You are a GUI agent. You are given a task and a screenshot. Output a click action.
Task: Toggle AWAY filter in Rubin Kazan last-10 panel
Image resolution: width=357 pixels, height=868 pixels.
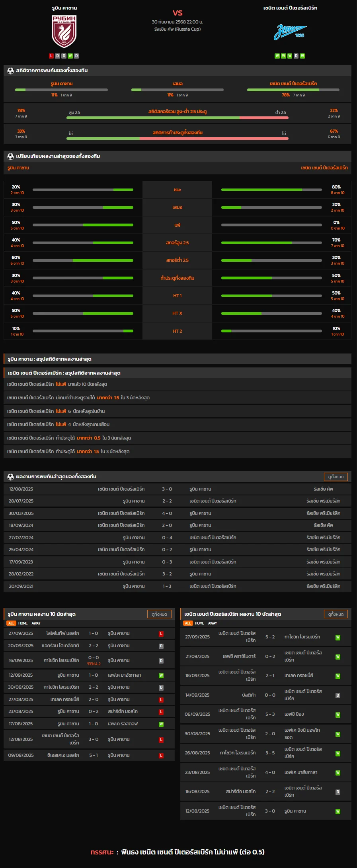pos(36,623)
